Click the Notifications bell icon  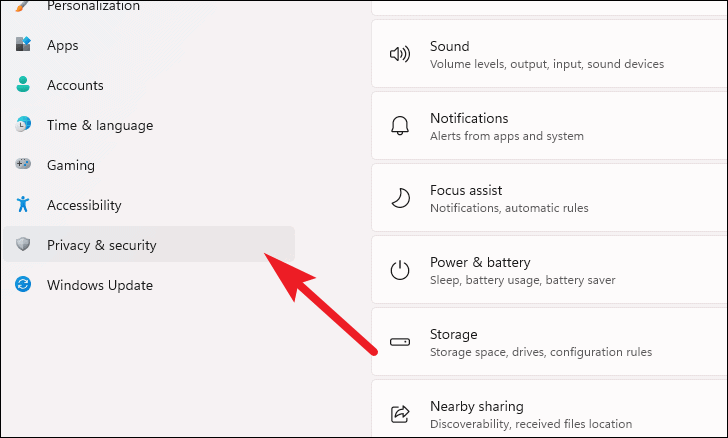click(400, 126)
